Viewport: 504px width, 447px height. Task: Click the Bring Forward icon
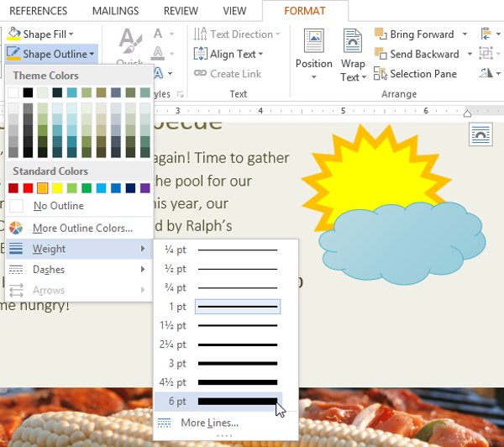(381, 34)
